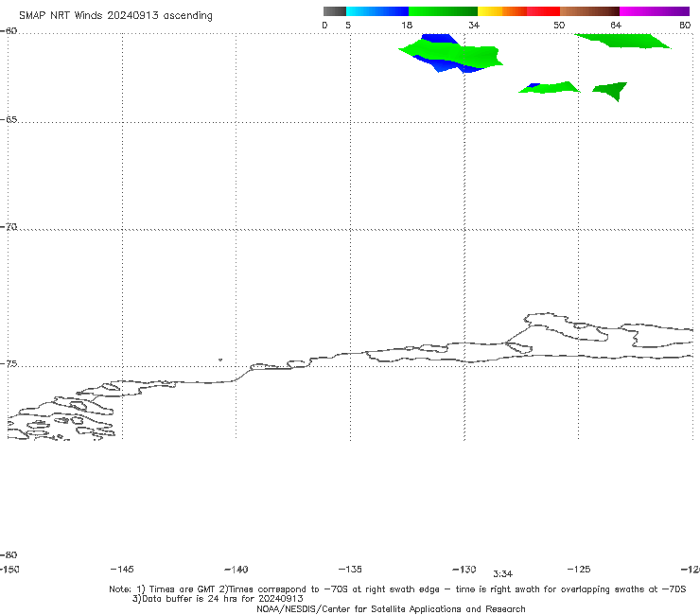Click the large green-blue wind swath near -131
The height and width of the screenshot is (615, 700).
point(451,54)
